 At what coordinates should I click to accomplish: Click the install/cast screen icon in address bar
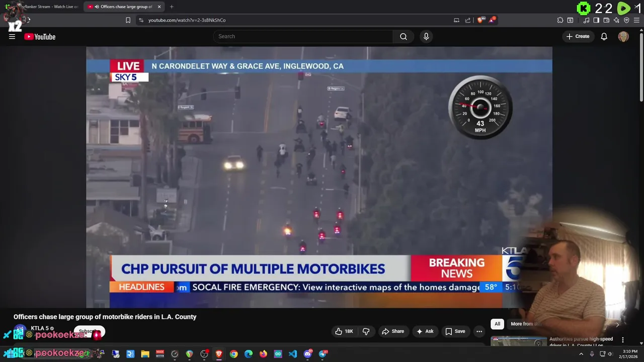point(456,20)
